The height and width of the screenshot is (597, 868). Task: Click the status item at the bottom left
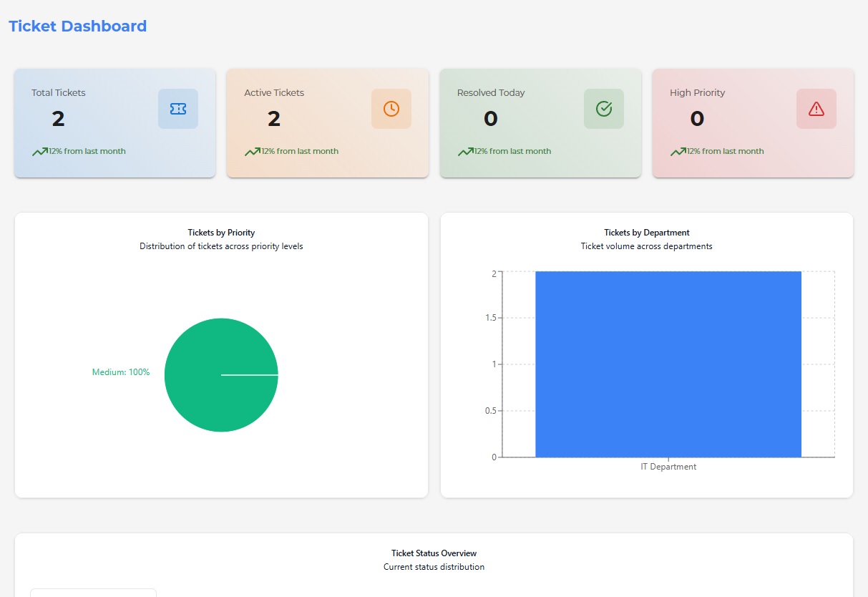(93, 593)
